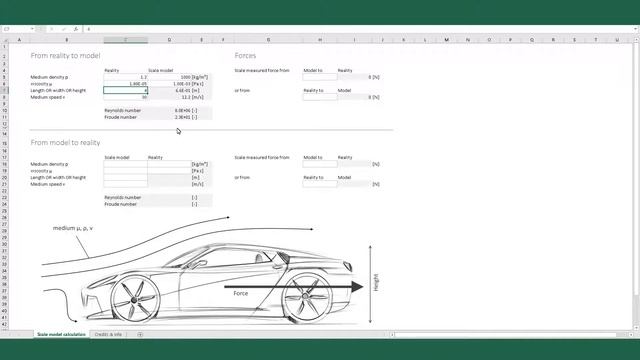Click the 'Force' label on the car
Viewport: 640px width, 360px height.
241,293
